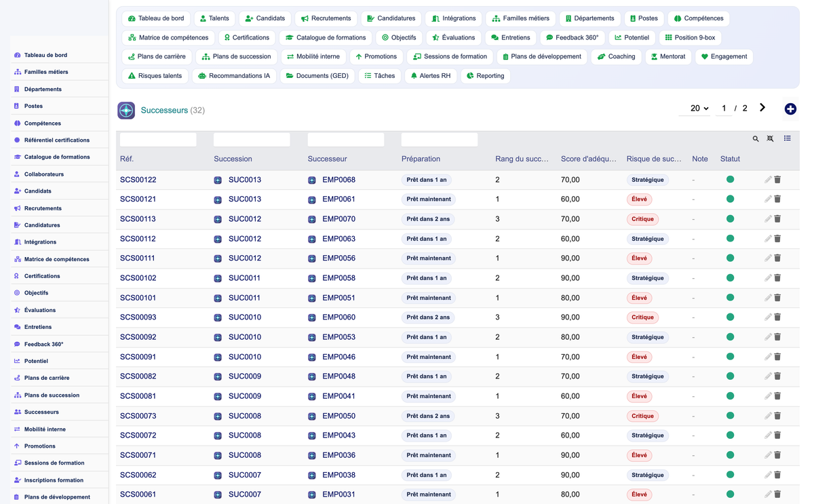Click the trash icon for SCS00071
This screenshot has width=814, height=504.
tap(777, 455)
